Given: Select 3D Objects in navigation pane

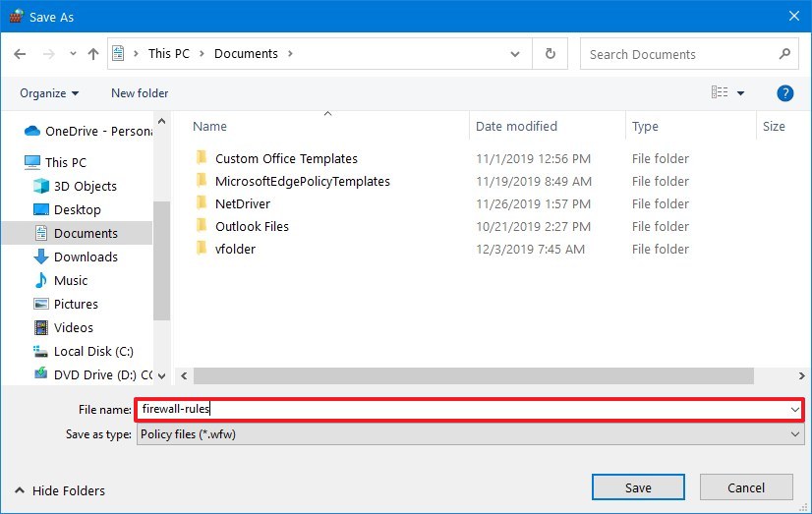Looking at the screenshot, I should [85, 186].
